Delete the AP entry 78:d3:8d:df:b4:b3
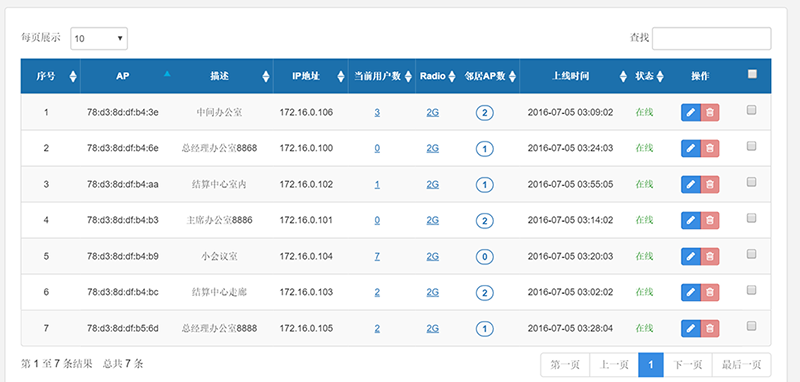Image resolution: width=800 pixels, height=382 pixels. 710,220
